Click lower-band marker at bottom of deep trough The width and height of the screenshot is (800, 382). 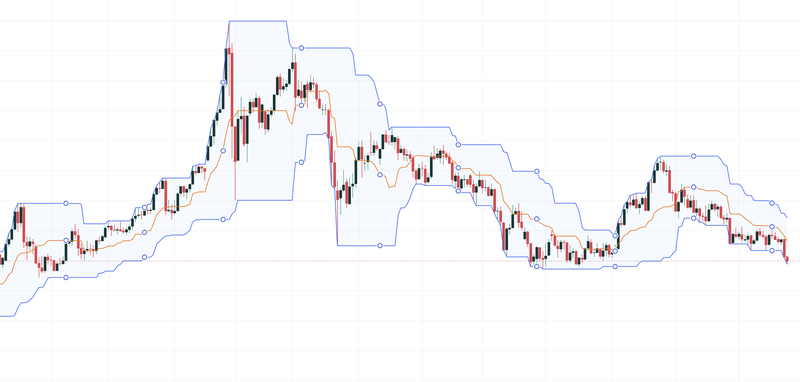point(380,246)
